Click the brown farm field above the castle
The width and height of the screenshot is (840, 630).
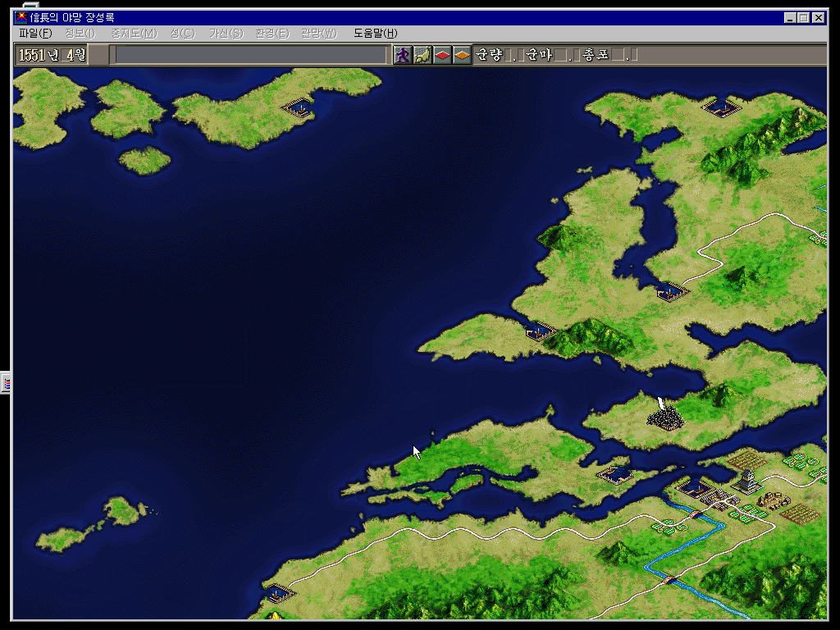[746, 459]
